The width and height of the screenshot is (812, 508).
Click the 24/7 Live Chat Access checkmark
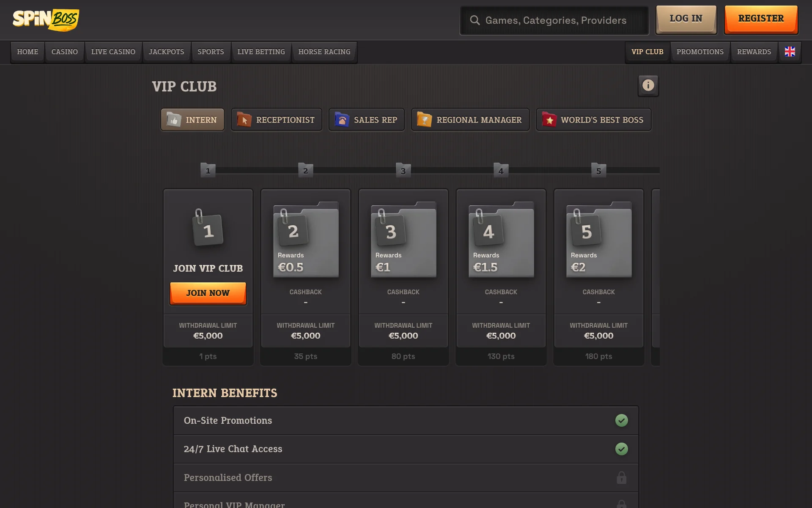[x=621, y=449]
